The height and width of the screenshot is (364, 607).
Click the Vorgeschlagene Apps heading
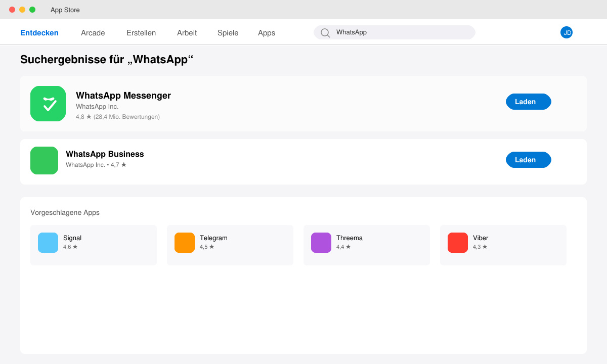point(65,212)
